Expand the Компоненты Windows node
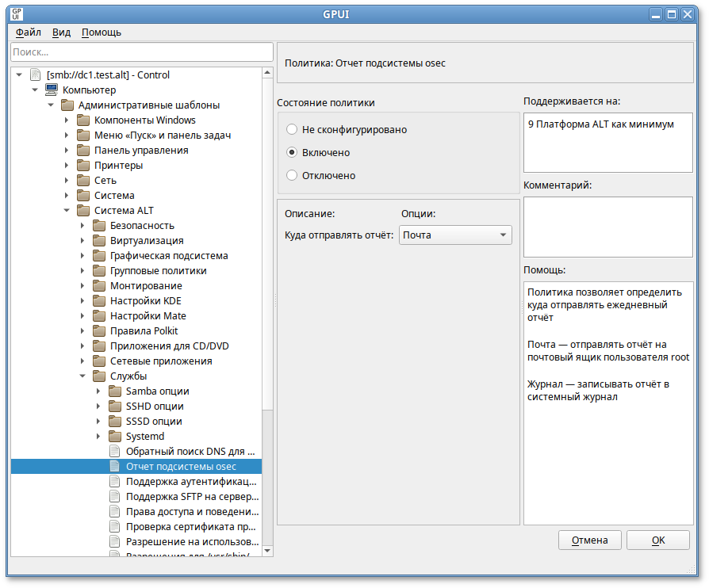This screenshot has height=588, width=709. click(67, 120)
